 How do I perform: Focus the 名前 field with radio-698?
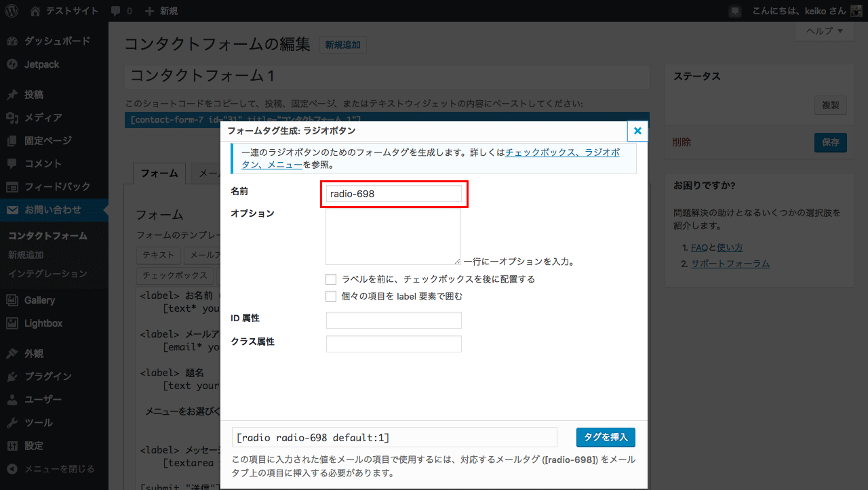(394, 194)
